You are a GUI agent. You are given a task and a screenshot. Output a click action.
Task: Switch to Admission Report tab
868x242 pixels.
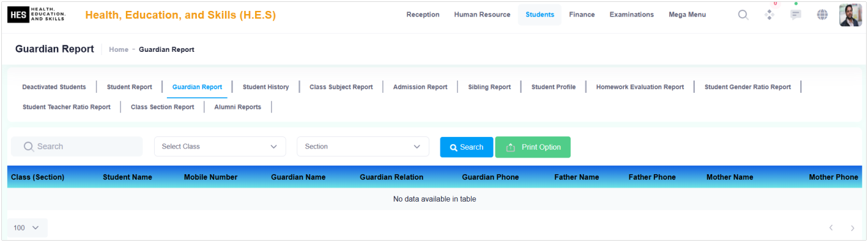pos(420,87)
